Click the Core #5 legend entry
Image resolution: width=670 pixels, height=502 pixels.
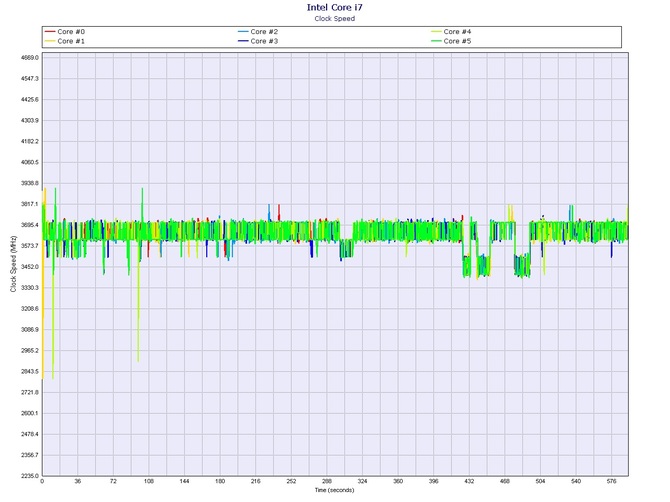coord(451,41)
